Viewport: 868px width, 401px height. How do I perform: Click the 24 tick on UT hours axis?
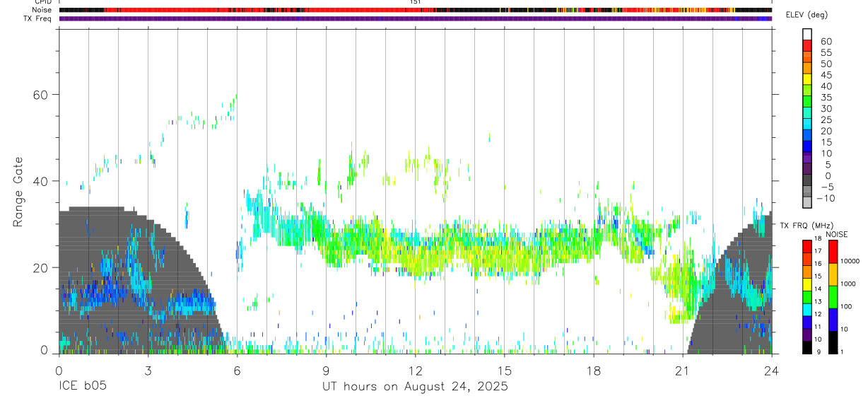pos(771,370)
